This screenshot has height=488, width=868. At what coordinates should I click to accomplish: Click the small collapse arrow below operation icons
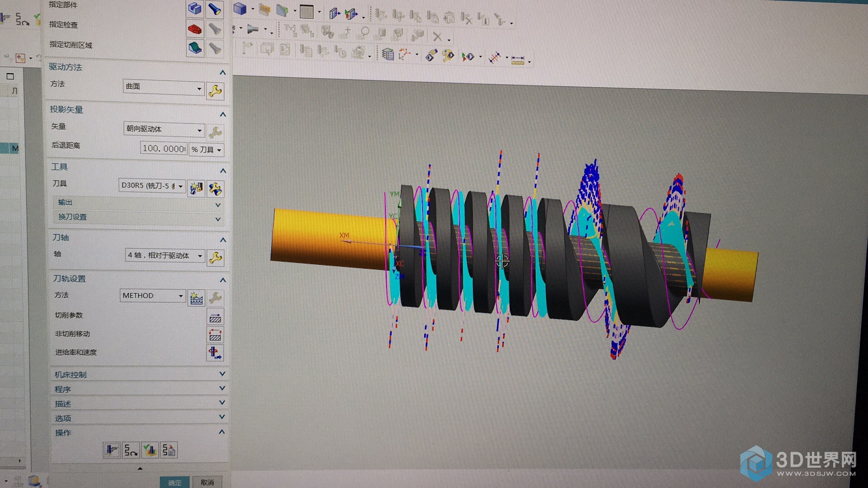pyautogui.click(x=140, y=468)
